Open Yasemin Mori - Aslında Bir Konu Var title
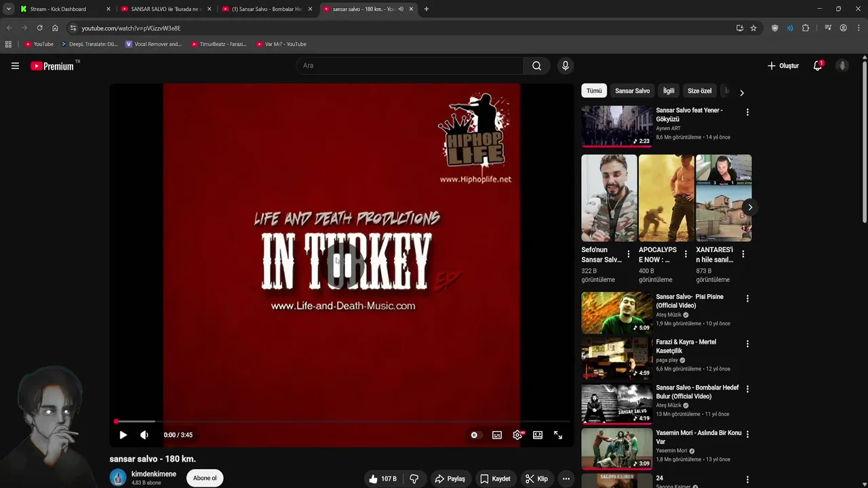Image resolution: width=868 pixels, height=488 pixels. [x=698, y=437]
